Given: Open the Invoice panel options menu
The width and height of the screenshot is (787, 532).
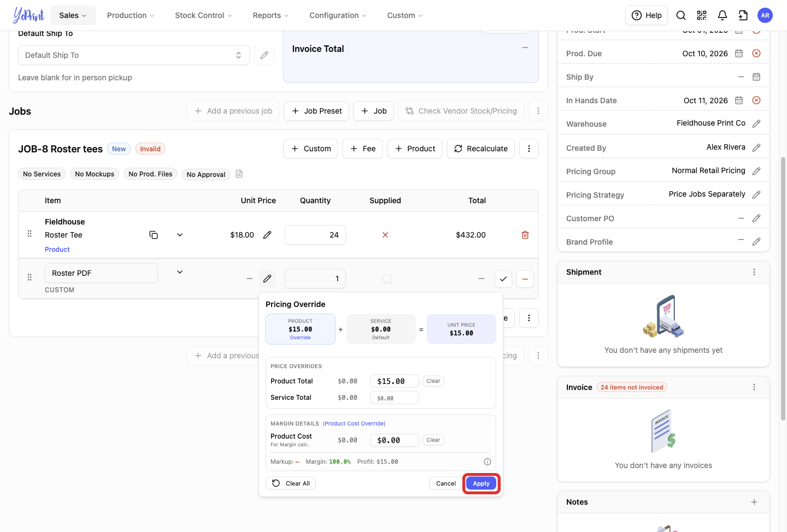Looking at the screenshot, I should pos(754,387).
